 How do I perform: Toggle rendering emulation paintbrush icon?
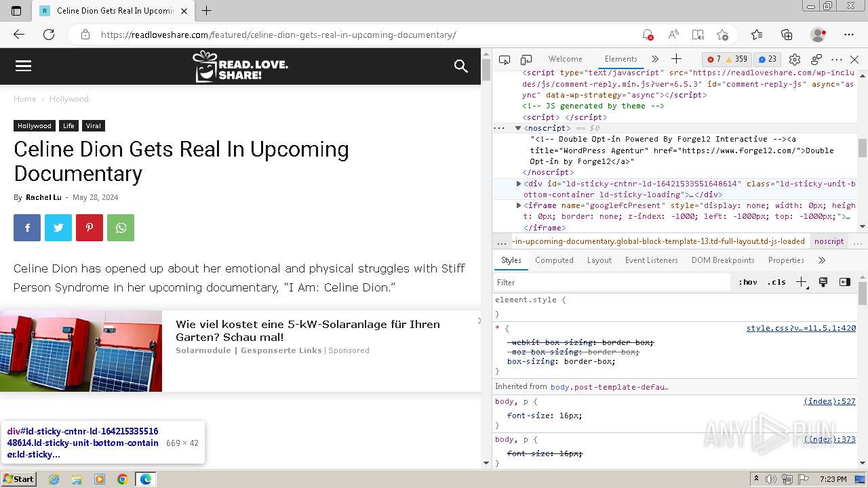coord(823,282)
